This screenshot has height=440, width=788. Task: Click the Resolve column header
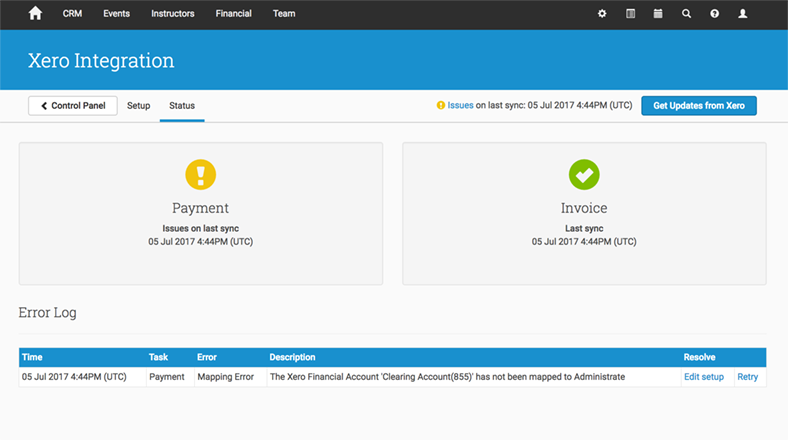(x=699, y=357)
